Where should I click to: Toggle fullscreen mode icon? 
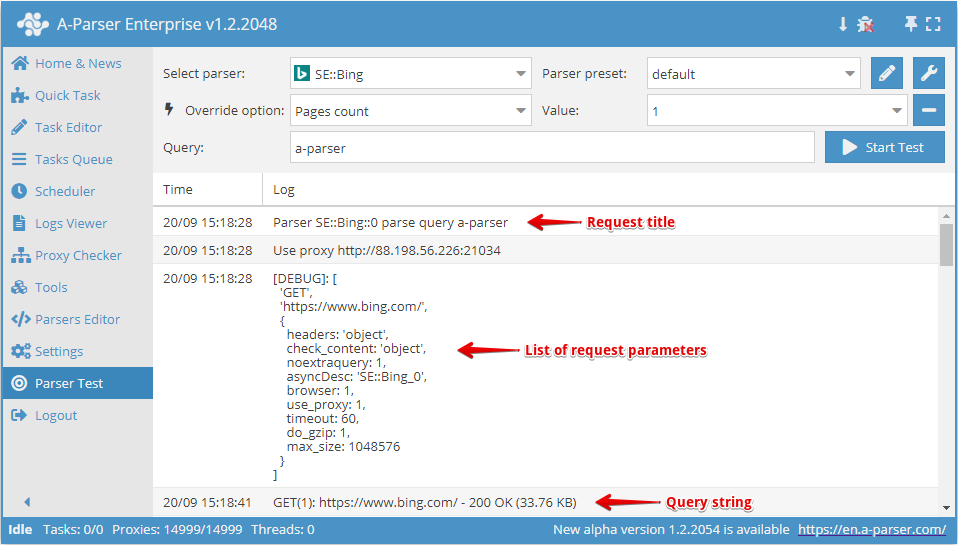click(x=934, y=24)
